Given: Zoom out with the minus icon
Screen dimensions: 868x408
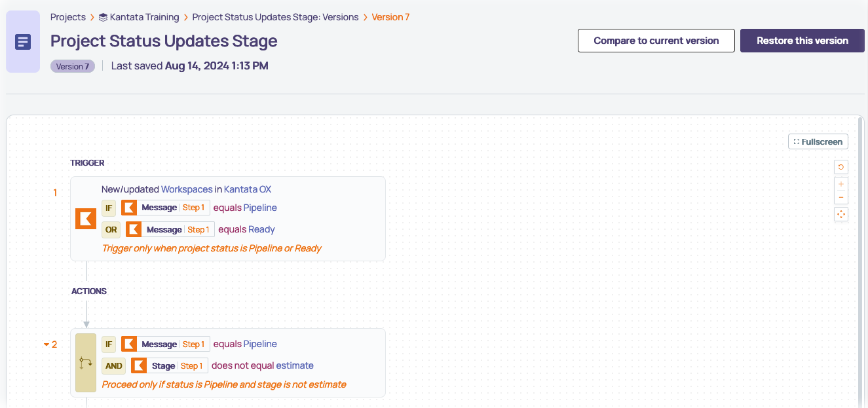Looking at the screenshot, I should (x=841, y=198).
